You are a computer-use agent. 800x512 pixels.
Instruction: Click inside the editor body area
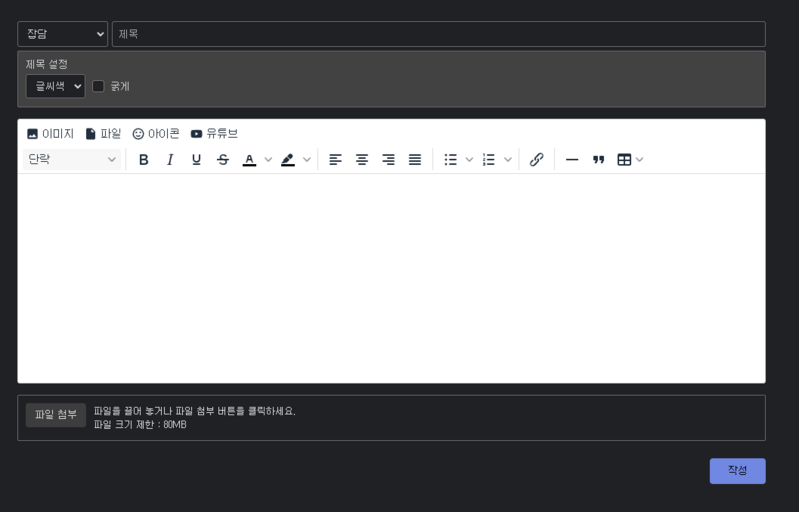click(x=391, y=278)
